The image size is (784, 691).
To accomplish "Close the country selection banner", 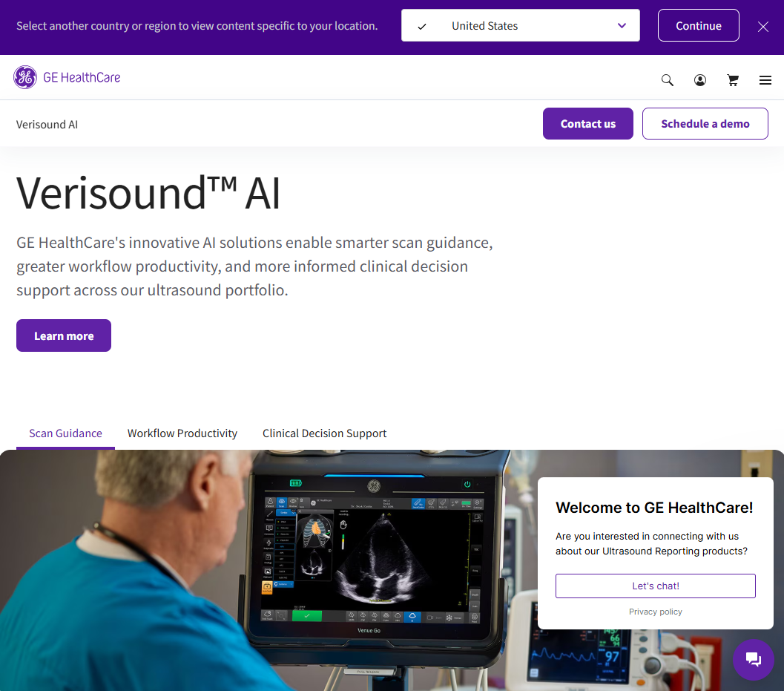I will [x=763, y=27].
